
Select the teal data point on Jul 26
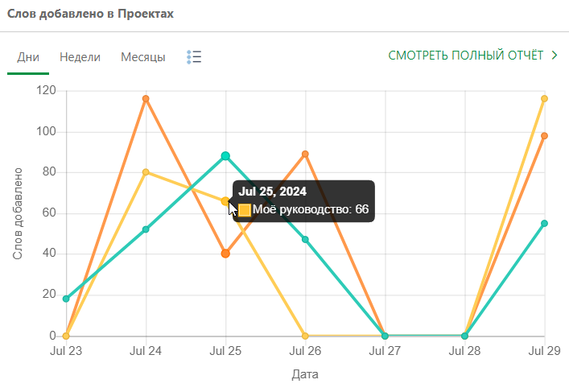click(305, 239)
